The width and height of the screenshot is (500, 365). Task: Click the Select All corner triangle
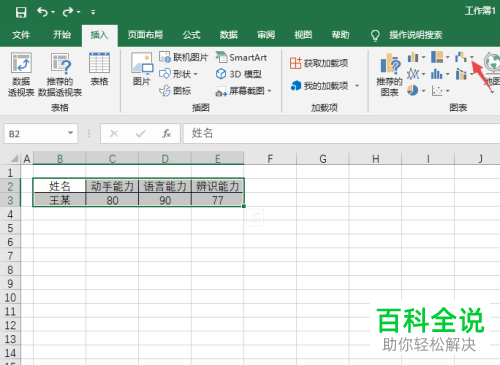(14, 158)
